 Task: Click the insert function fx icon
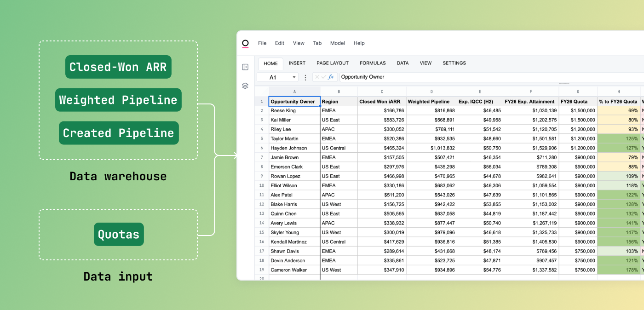[331, 77]
